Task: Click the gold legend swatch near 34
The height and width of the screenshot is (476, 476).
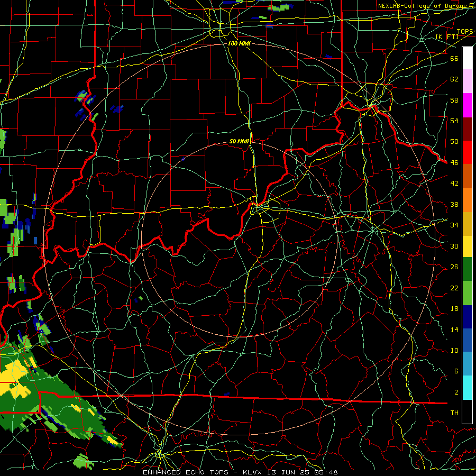Action: click(x=467, y=223)
